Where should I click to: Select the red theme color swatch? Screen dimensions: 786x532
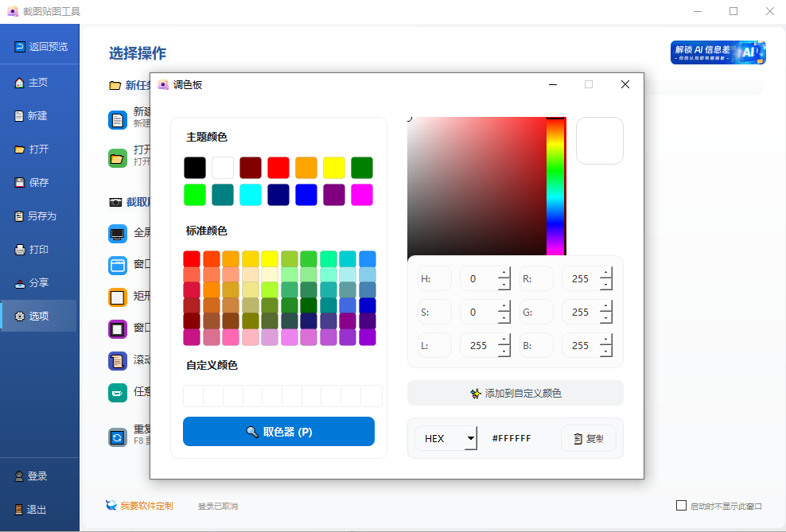278,167
